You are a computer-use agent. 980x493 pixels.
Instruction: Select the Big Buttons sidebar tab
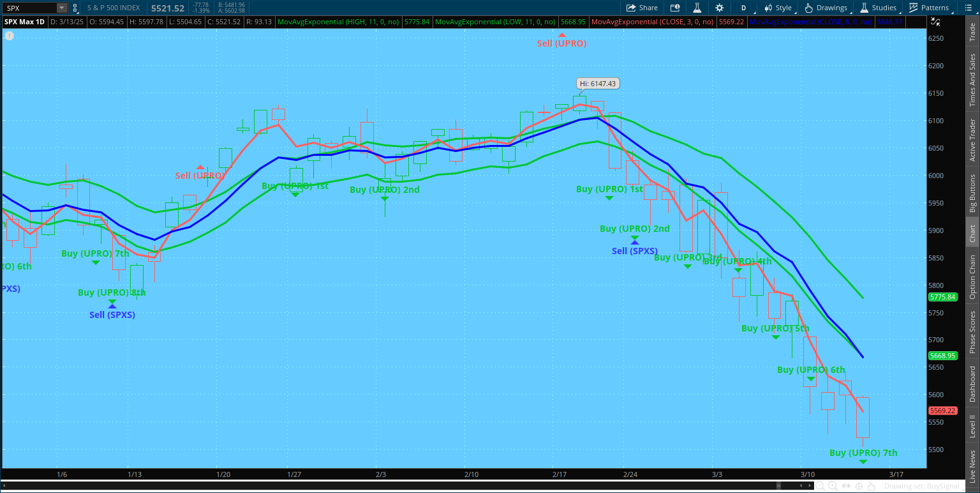tap(972, 193)
